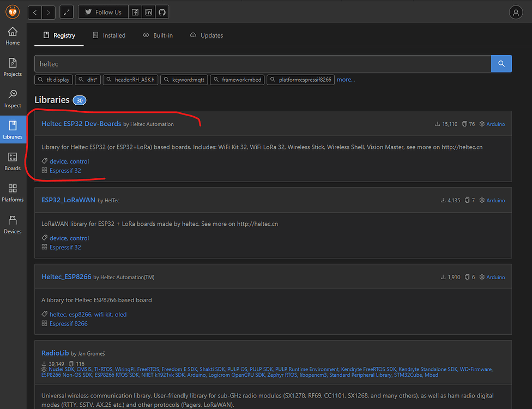Click the Home icon in the sidebar

click(12, 34)
